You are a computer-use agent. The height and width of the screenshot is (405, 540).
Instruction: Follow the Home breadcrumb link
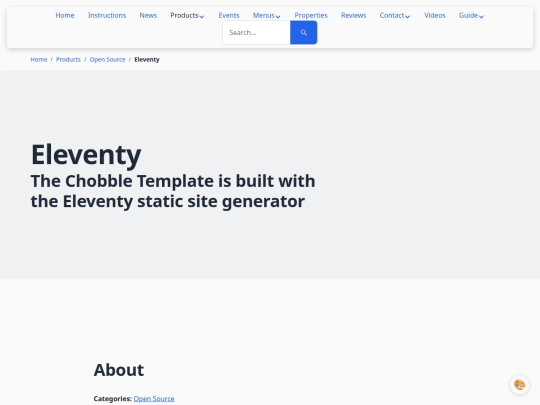pos(39,60)
